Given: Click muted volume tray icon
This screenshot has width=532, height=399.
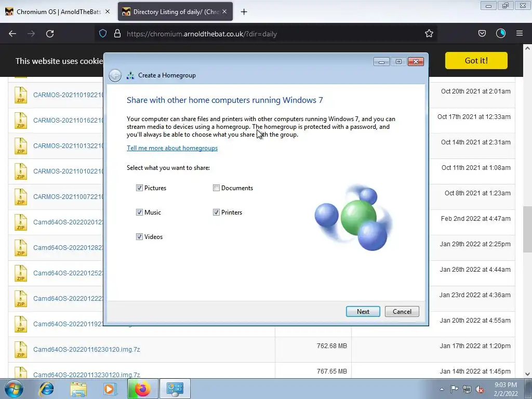Looking at the screenshot, I should 480,390.
